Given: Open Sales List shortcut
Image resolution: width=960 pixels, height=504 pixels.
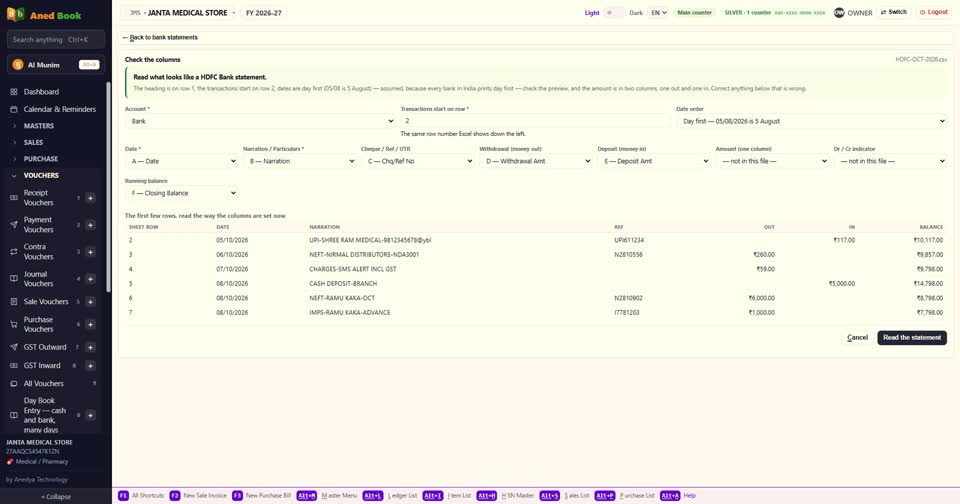Looking at the screenshot, I should tap(564, 495).
